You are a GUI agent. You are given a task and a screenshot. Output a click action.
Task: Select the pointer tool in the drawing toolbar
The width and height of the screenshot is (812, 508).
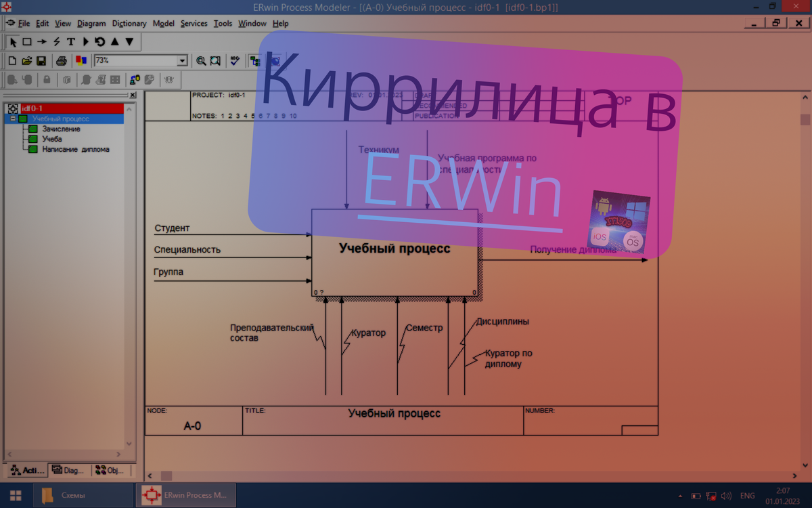coord(13,42)
